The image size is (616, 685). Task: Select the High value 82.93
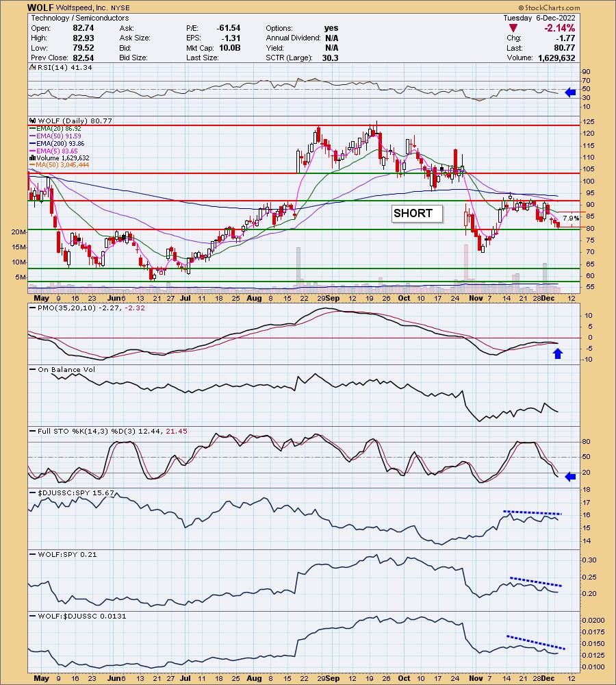(x=84, y=38)
